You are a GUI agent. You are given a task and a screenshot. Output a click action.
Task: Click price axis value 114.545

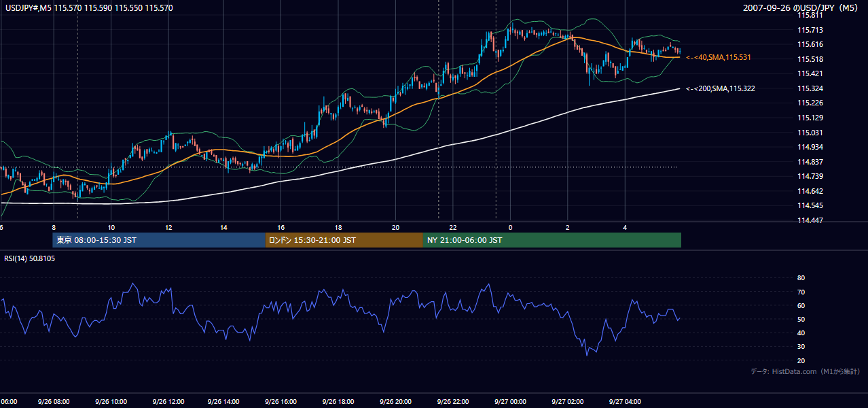(x=809, y=205)
